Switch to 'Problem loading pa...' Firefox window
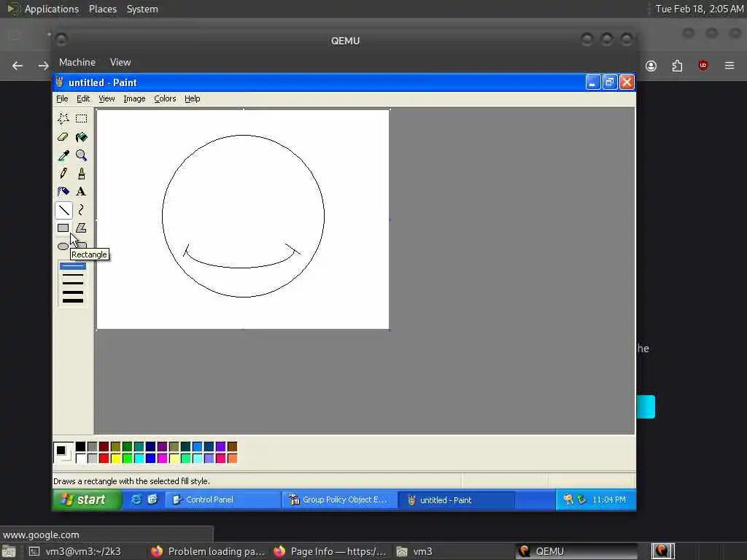This screenshot has height=560, width=747. [x=208, y=551]
